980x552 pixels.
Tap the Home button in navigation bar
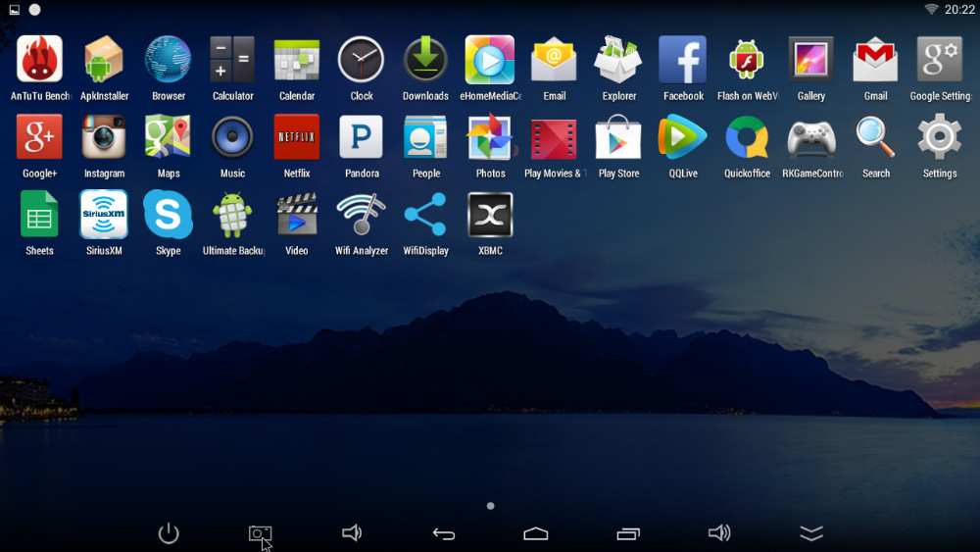point(536,534)
